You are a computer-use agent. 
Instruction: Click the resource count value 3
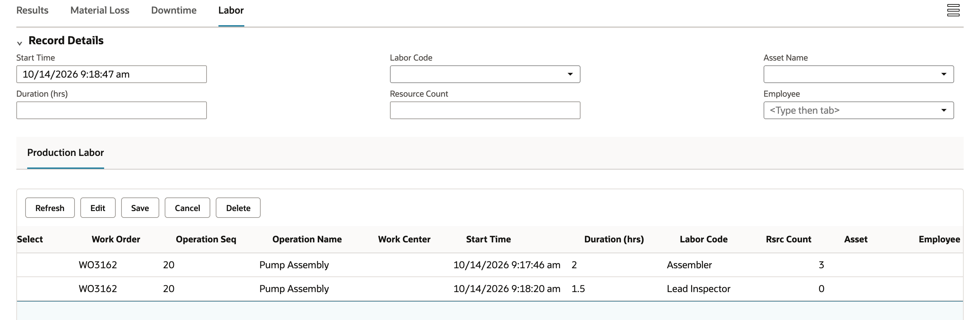tap(821, 265)
